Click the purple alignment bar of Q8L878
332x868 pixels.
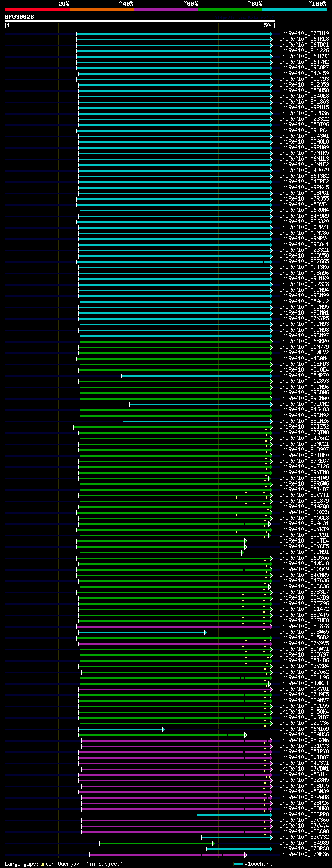(x=175, y=627)
